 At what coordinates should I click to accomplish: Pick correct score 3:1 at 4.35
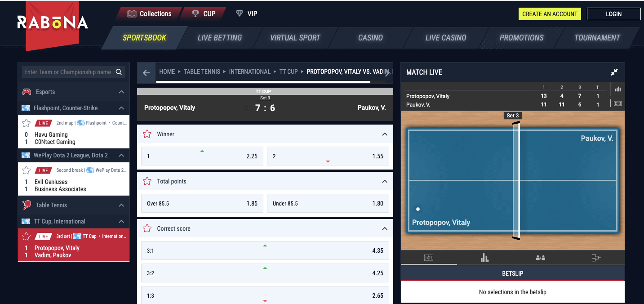(x=265, y=250)
